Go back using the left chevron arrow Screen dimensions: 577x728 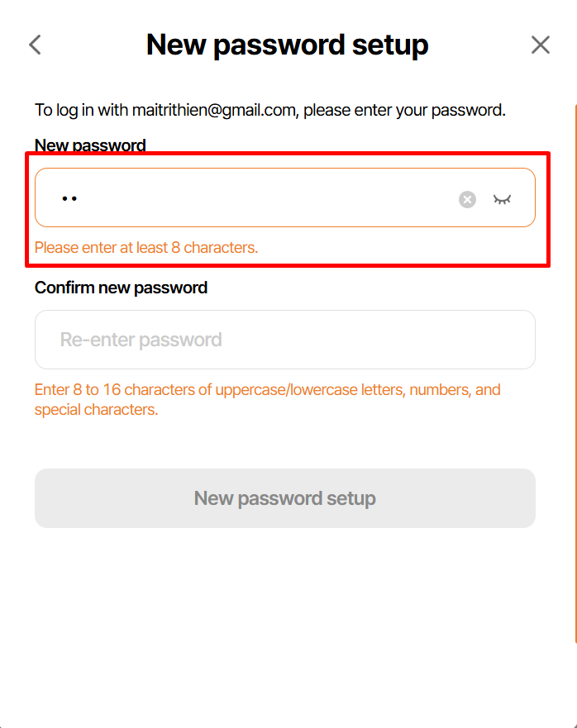click(x=35, y=45)
